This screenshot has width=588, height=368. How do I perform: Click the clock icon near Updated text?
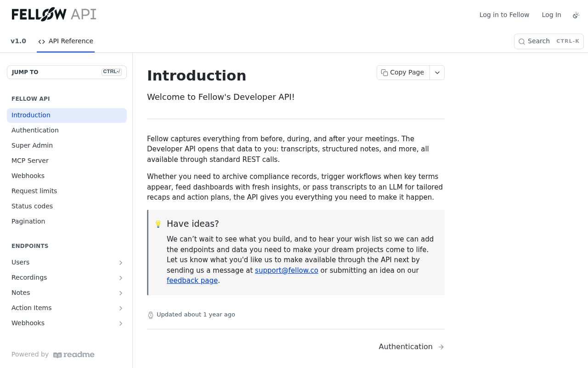151,315
